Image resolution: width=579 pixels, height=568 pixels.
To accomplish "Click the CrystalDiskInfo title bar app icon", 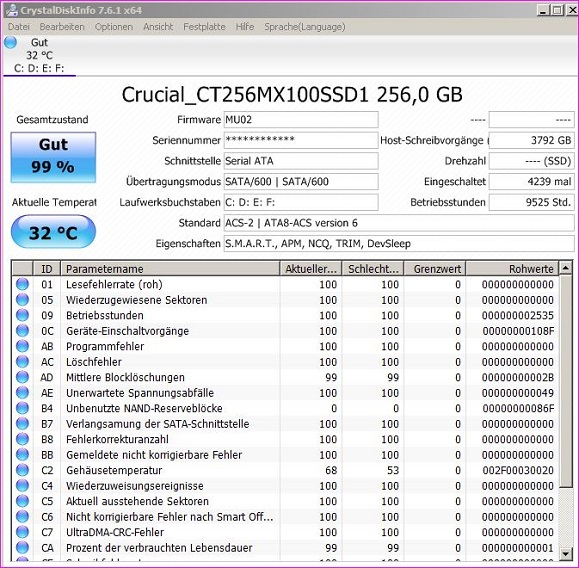I will click(x=11, y=10).
